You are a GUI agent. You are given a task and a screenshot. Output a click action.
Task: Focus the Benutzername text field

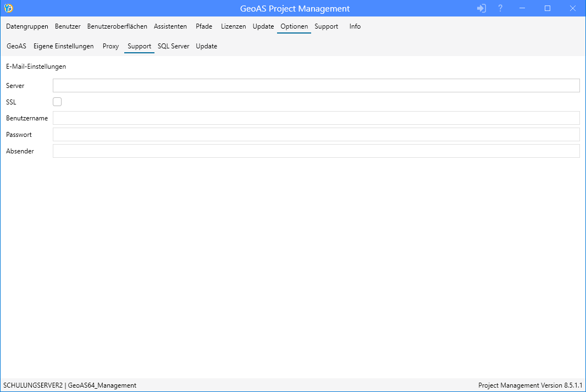pyautogui.click(x=316, y=118)
